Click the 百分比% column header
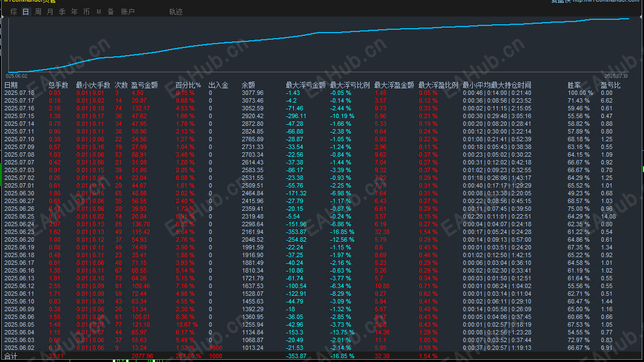The width and height of the screenshot is (644, 362). coord(188,86)
